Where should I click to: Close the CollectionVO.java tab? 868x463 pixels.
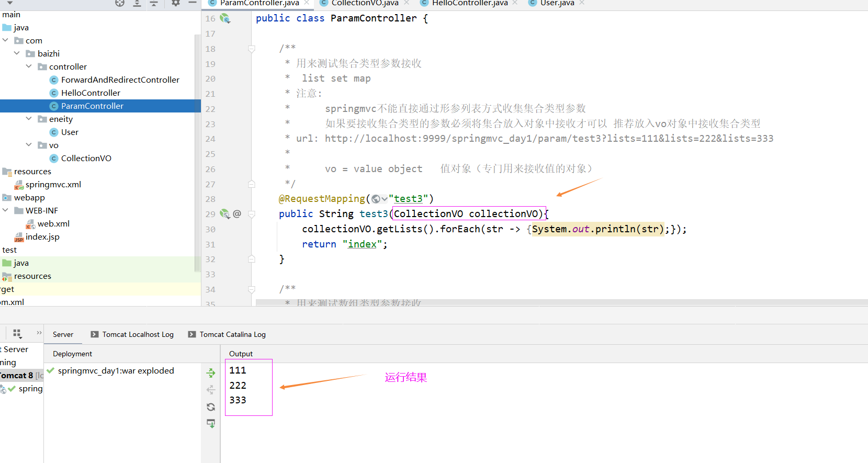[407, 3]
